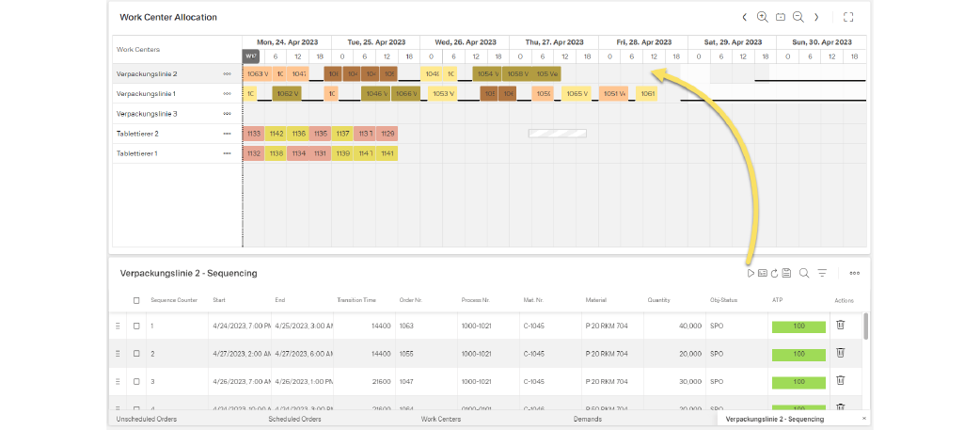Delete the order 1063 row with trash icon

841,326
